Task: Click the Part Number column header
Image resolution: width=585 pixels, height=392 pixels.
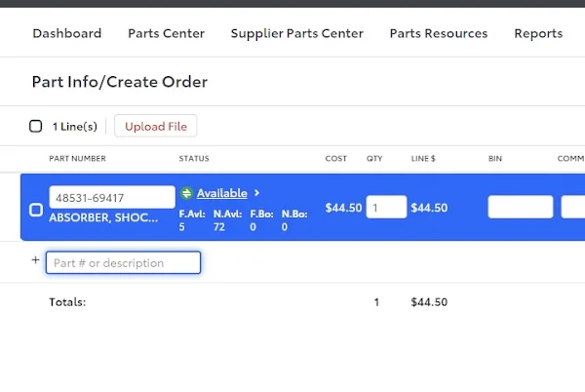Action: [77, 159]
